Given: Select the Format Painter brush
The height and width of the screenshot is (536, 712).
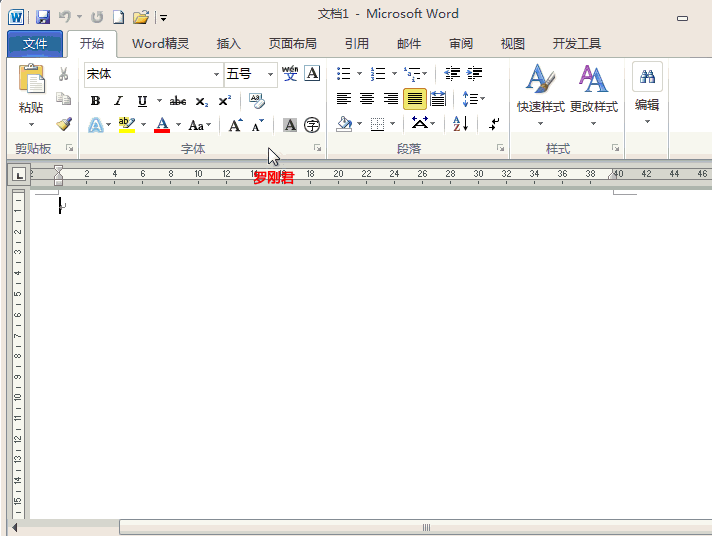Looking at the screenshot, I should click(64, 124).
